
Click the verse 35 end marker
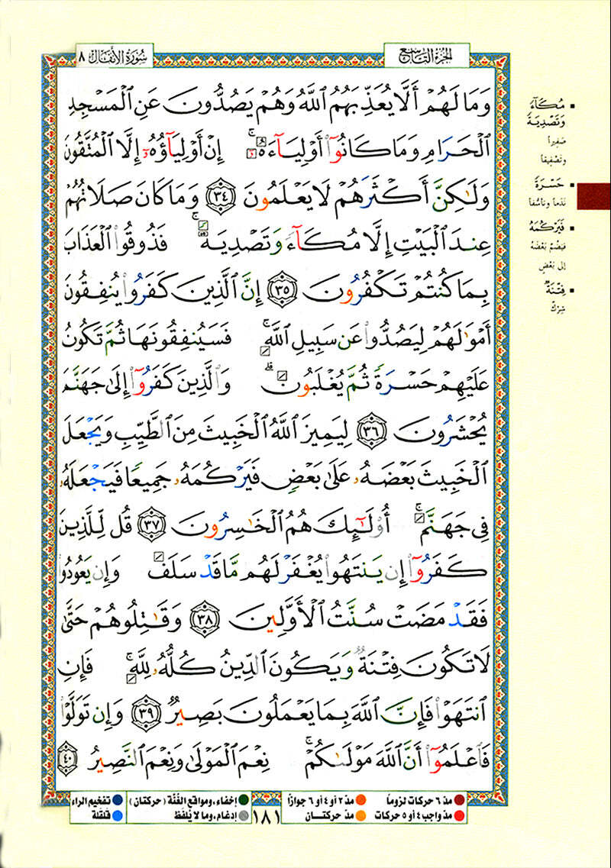(x=283, y=289)
